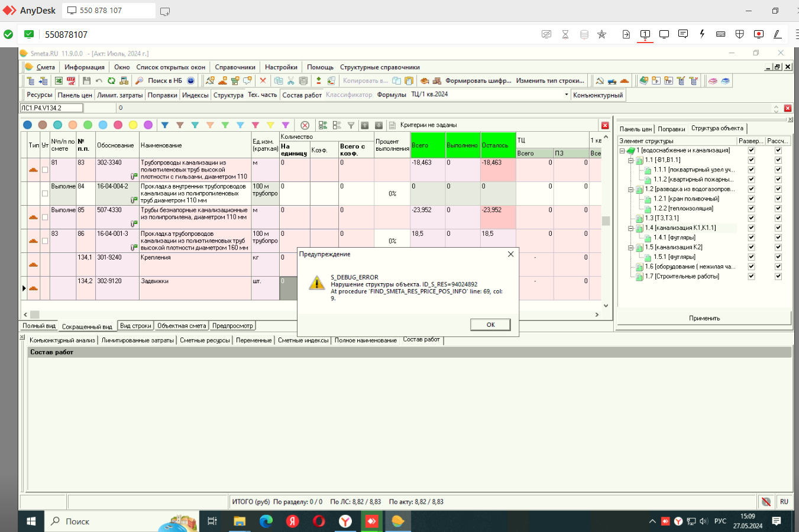Toggle Рассч checkbox for 1.7 Строительные работы
This screenshot has width=799, height=532.
778,276
